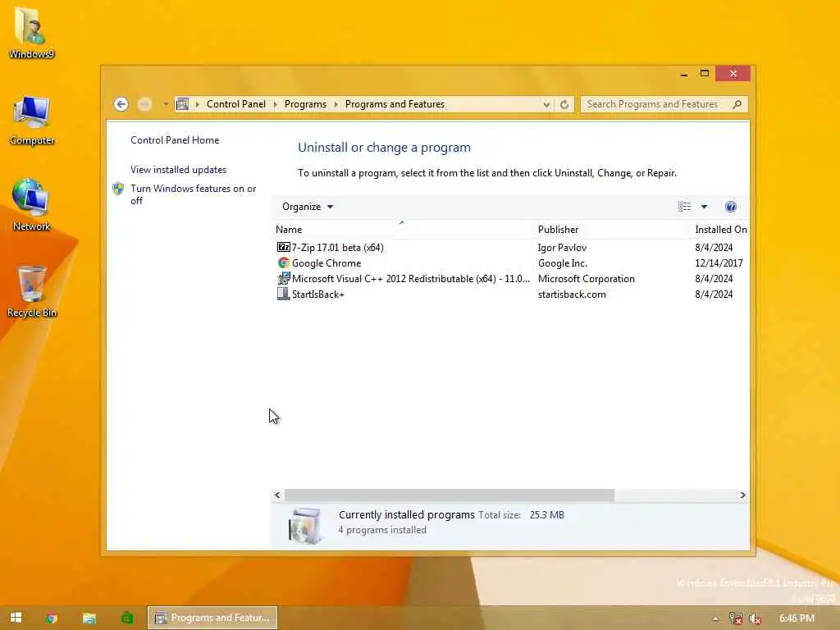Click Programs and Features taskbar button
The width and height of the screenshot is (840, 630).
[x=212, y=618]
